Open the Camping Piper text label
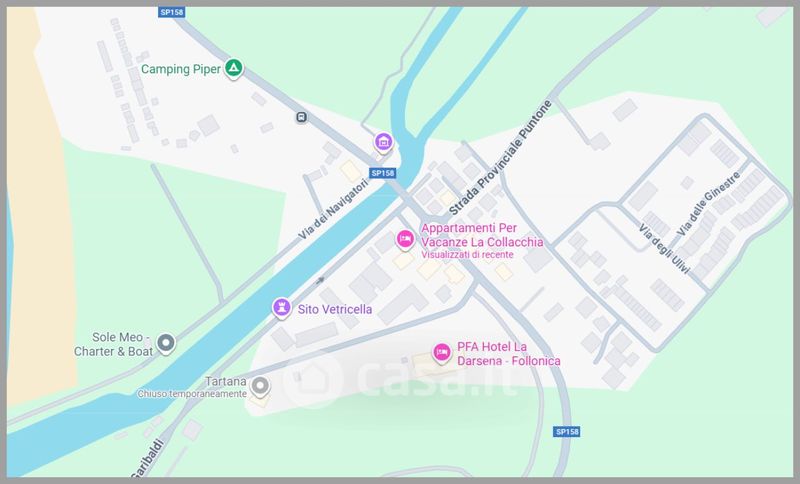 [x=181, y=69]
